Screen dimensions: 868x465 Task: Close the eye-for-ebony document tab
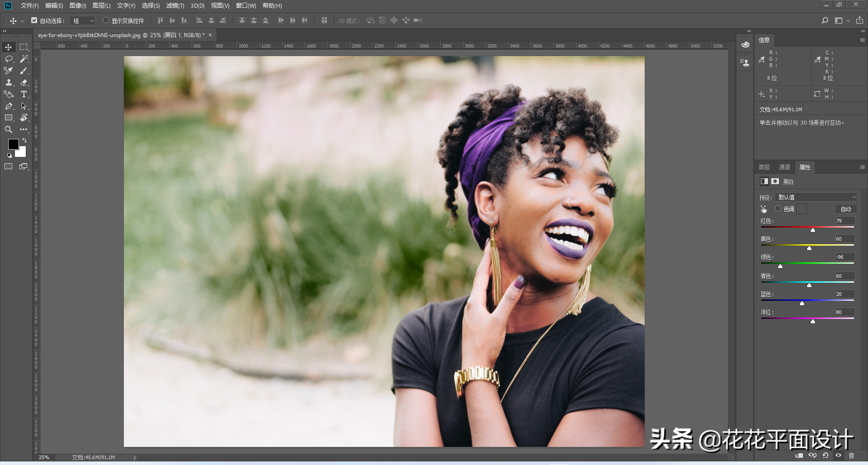point(210,35)
